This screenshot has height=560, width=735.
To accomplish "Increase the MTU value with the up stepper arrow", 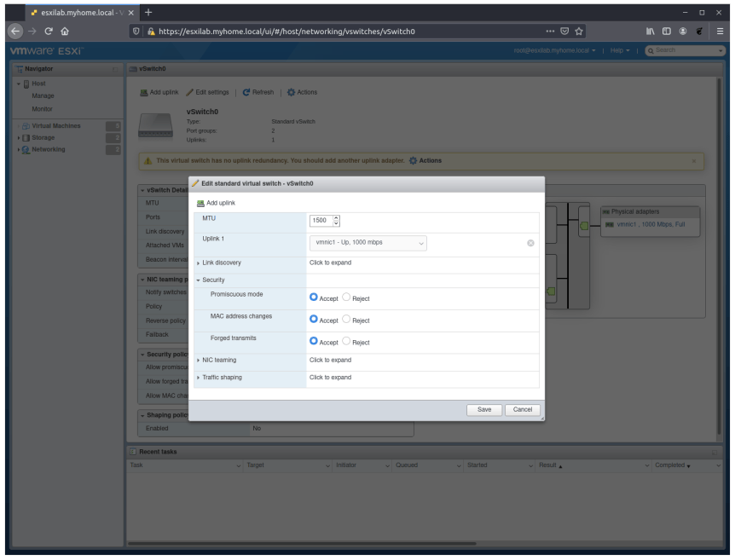I will (x=336, y=218).
